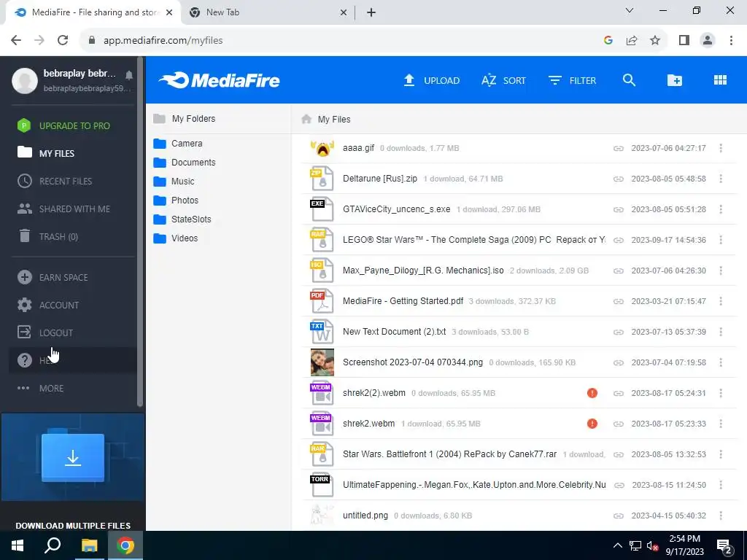Viewport: 747px width, 560px height.
Task: Open Trash (0) in sidebar
Action: [x=48, y=236]
